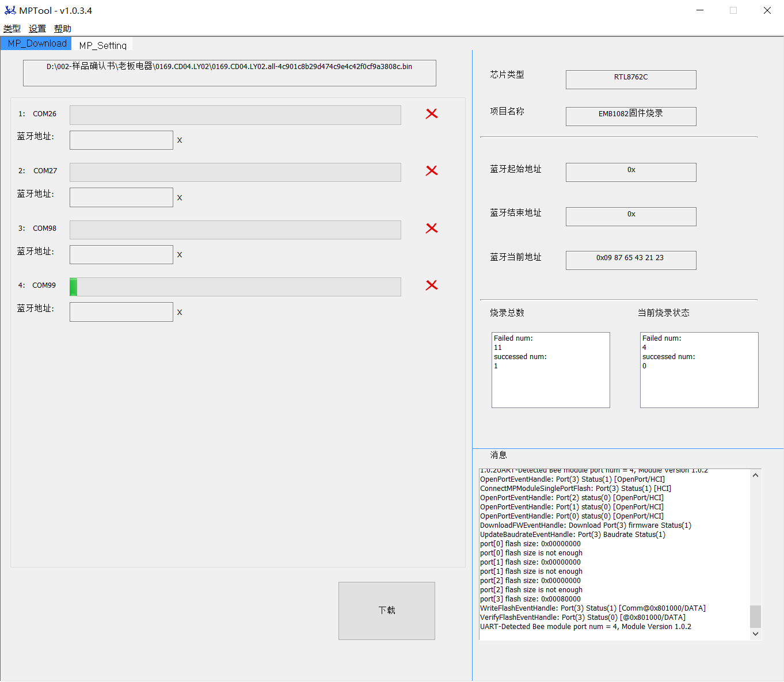Click message log scrollbar down arrow
Screen dimensions: 784x682
coord(756,634)
